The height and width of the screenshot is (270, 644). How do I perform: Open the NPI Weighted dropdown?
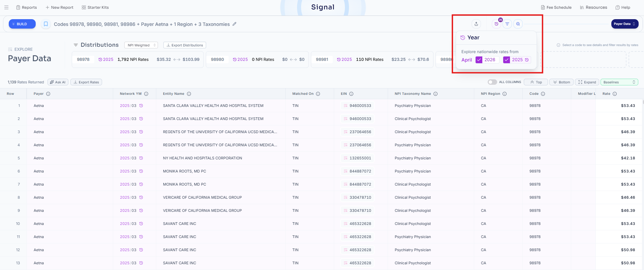click(x=141, y=45)
